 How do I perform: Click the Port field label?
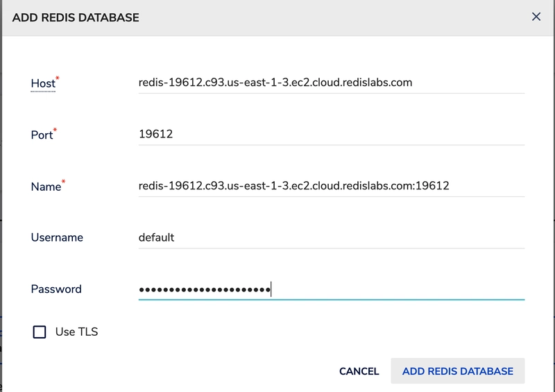coord(42,135)
